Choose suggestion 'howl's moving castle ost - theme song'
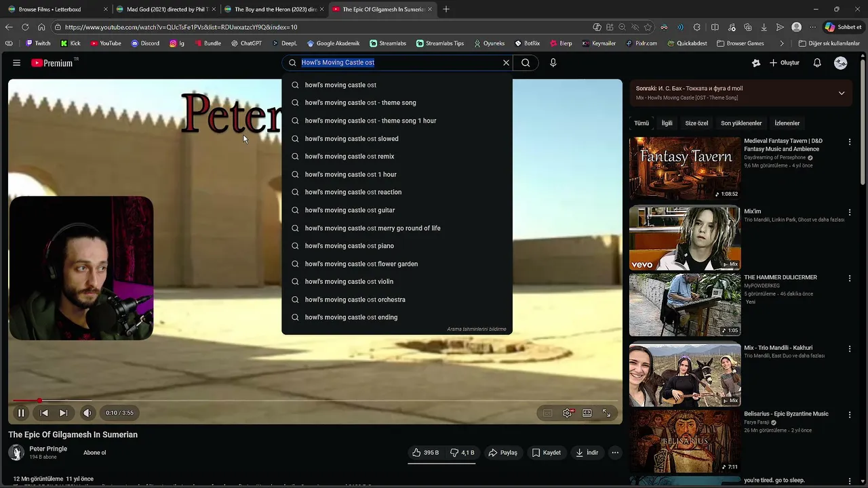This screenshot has height=488, width=868. [x=397, y=102]
